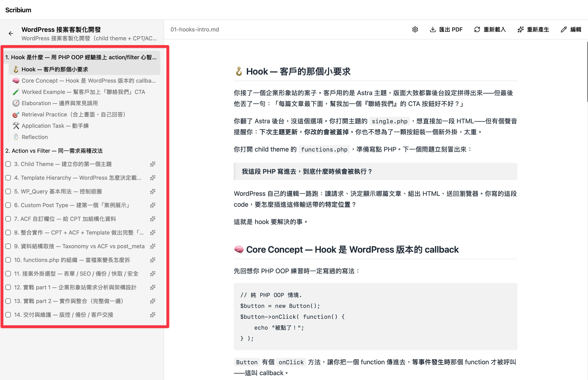The width and height of the screenshot is (588, 380).
Task: Export the document via 匯出 PDF
Action: coord(446,30)
